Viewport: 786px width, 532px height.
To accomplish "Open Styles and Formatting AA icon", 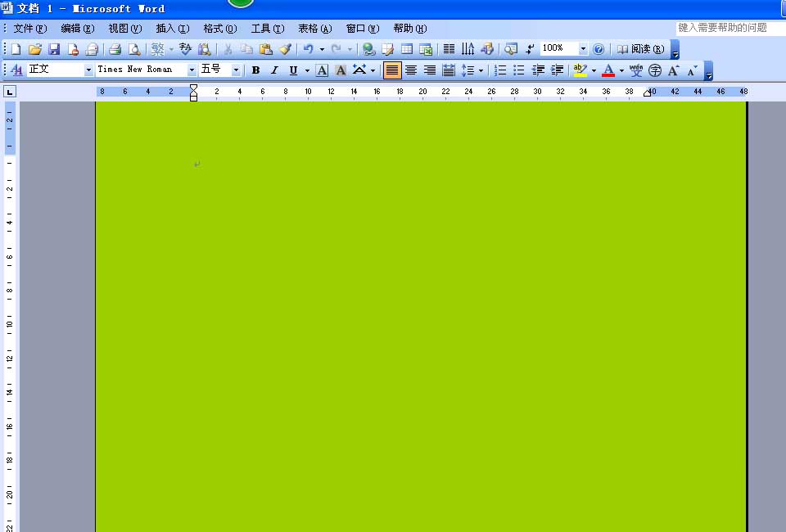I will [x=16, y=70].
